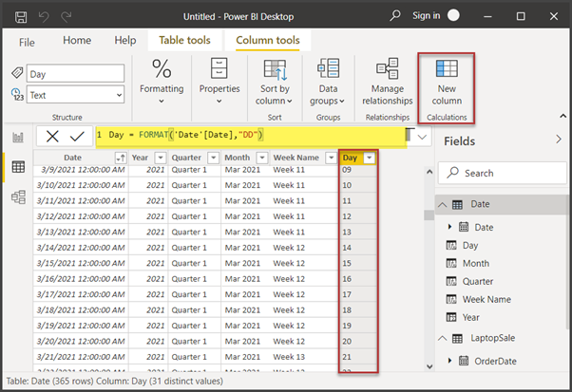Open the File menu
Image resolution: width=572 pixels, height=392 pixels.
[x=27, y=43]
